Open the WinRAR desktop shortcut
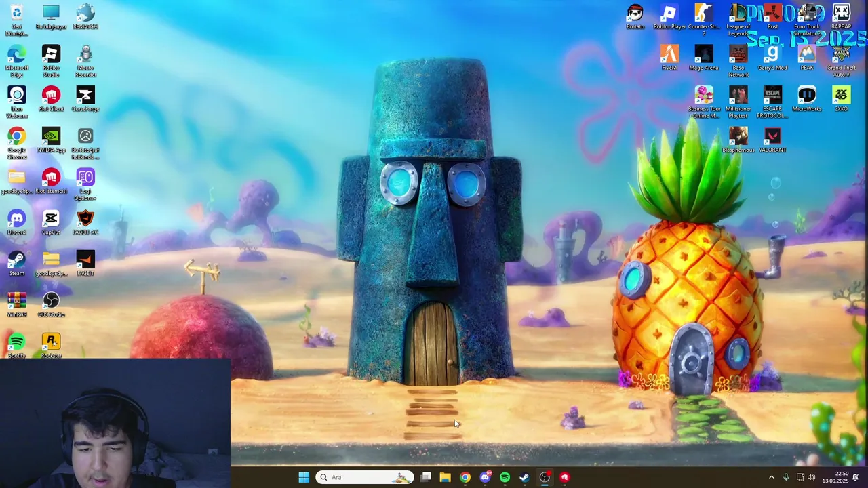The height and width of the screenshot is (488, 868). click(17, 305)
